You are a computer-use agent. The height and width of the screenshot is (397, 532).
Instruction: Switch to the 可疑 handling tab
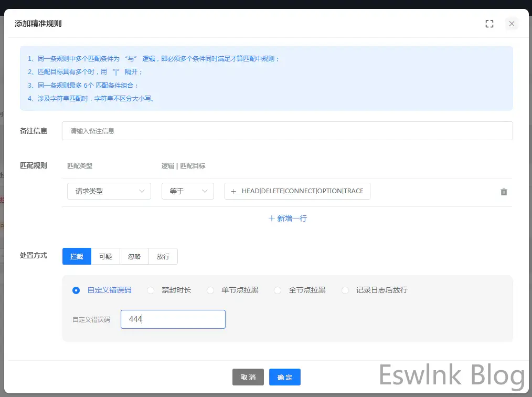pyautogui.click(x=105, y=256)
